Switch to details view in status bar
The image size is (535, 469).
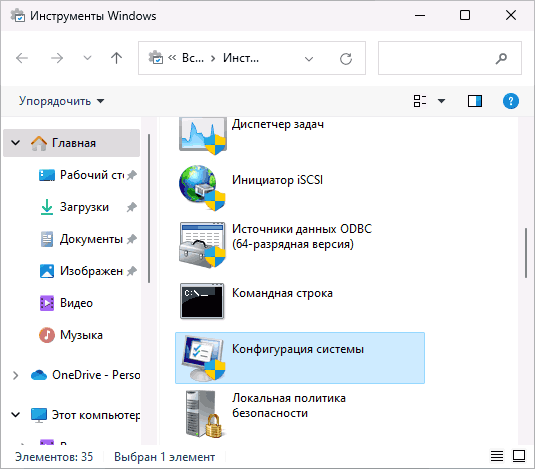point(497,456)
